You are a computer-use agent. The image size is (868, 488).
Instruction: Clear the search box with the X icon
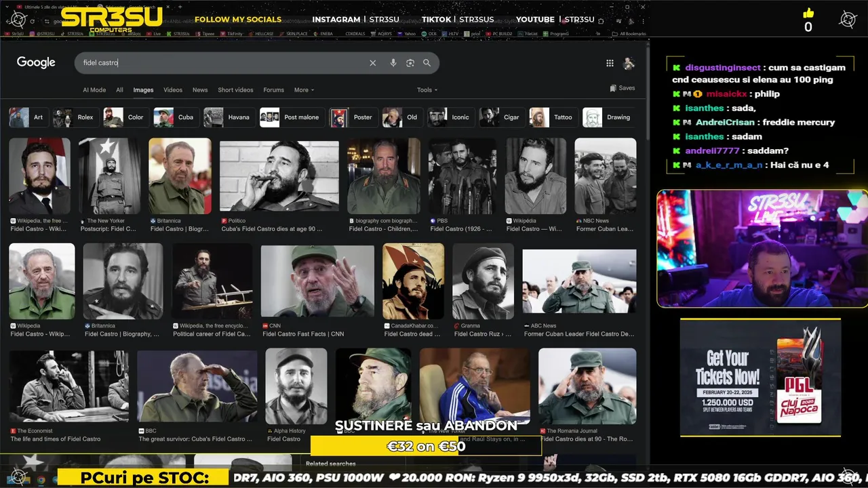click(x=372, y=63)
